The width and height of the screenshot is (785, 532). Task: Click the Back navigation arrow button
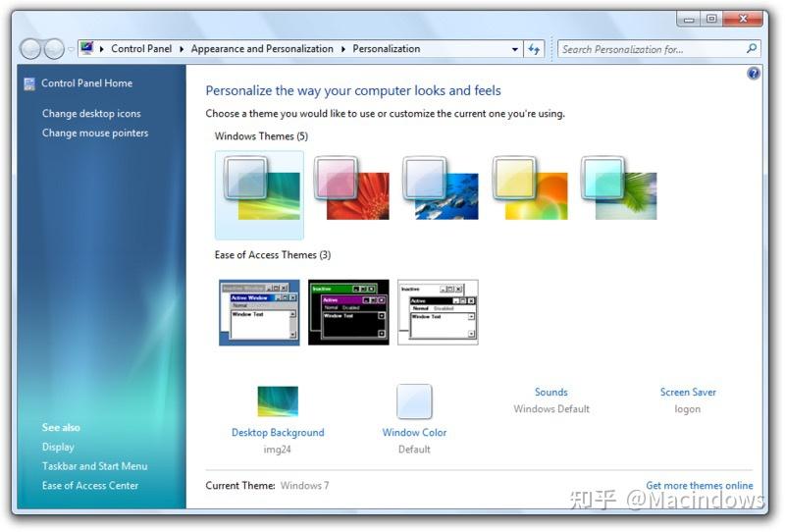click(30, 49)
